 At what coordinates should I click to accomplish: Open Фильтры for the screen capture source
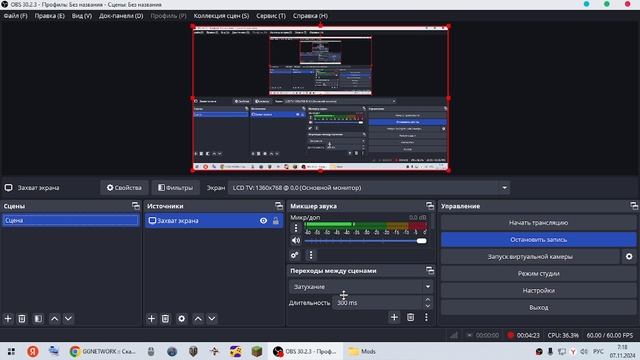point(176,188)
